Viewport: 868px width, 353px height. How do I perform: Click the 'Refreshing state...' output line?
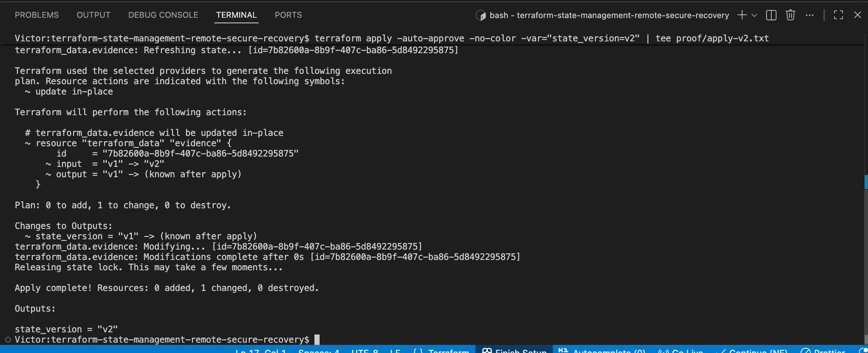coord(237,50)
